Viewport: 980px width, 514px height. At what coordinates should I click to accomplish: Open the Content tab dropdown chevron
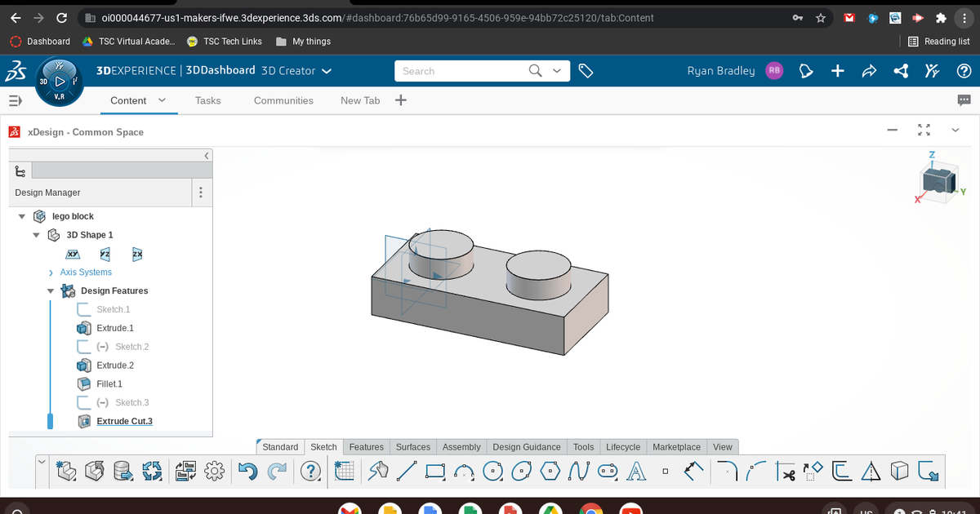[161, 100]
